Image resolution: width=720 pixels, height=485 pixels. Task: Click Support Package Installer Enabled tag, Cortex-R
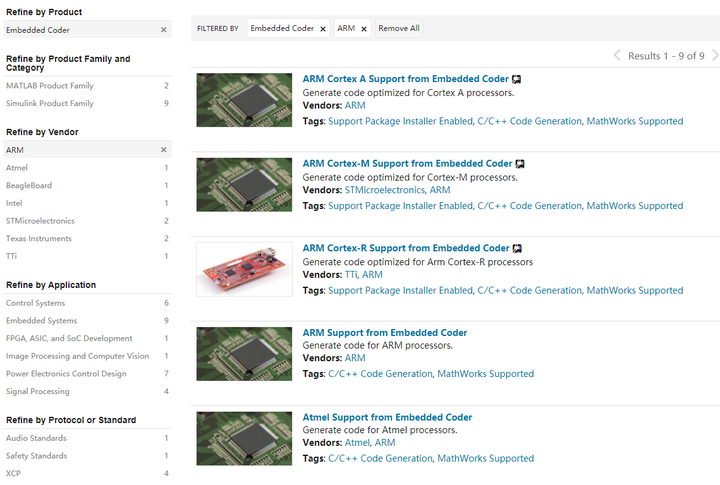400,290
